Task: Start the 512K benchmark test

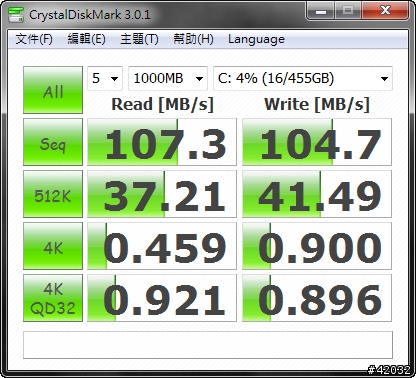Action: click(x=53, y=194)
